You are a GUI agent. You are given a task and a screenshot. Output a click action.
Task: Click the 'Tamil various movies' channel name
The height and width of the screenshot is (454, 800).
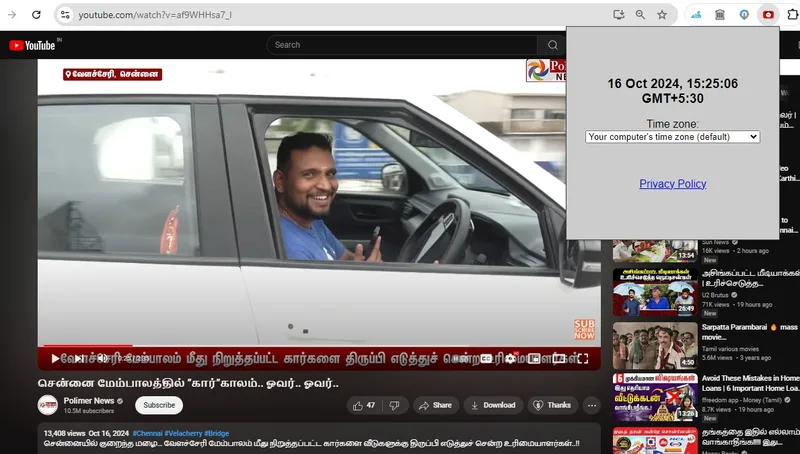coord(730,349)
